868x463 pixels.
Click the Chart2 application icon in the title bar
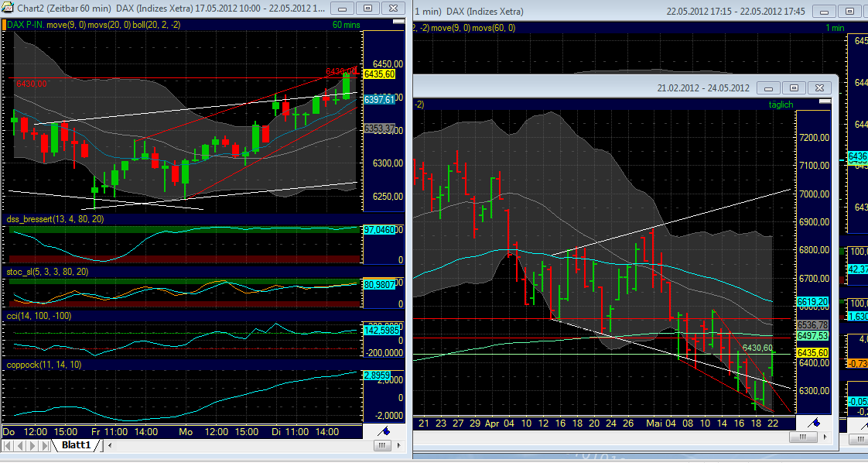[x=8, y=9]
